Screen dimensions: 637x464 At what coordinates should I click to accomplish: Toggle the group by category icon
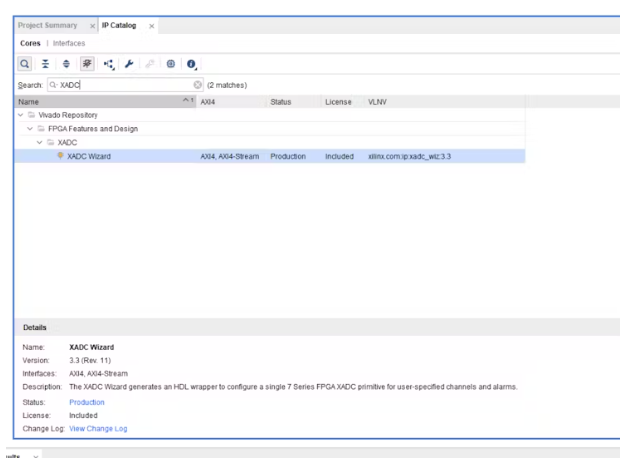(x=88, y=63)
